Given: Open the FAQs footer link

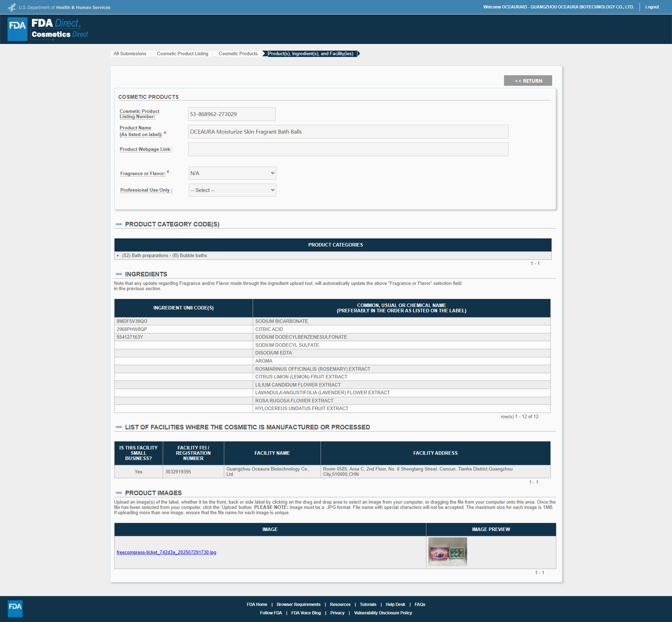Looking at the screenshot, I should [x=420, y=605].
